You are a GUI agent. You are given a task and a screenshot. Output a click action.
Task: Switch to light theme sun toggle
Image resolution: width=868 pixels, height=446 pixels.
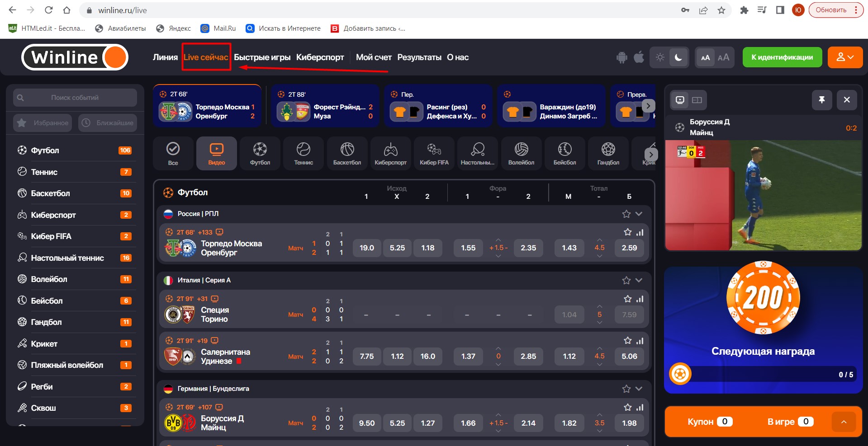660,57
